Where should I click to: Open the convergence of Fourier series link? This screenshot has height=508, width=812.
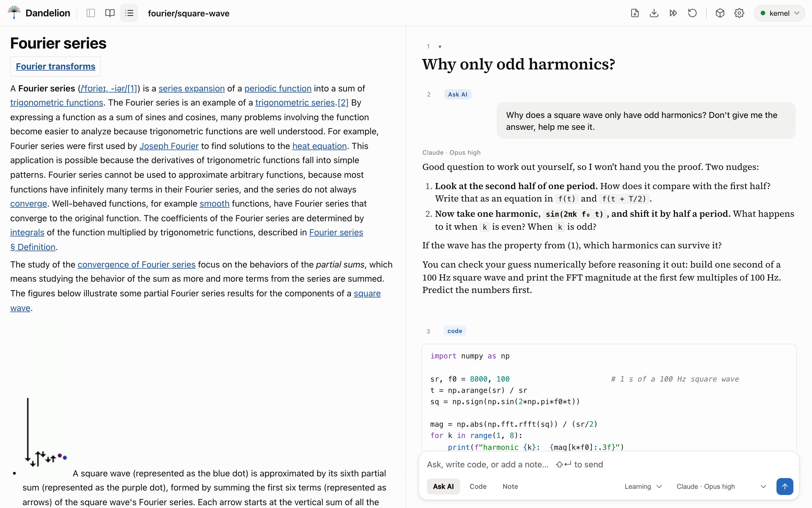point(136,264)
